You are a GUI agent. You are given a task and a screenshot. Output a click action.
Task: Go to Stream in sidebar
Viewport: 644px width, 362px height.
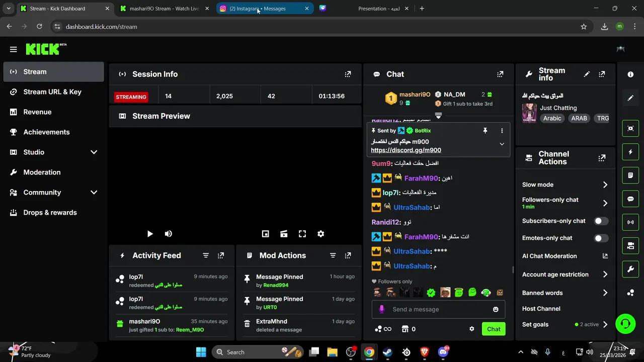53,71
